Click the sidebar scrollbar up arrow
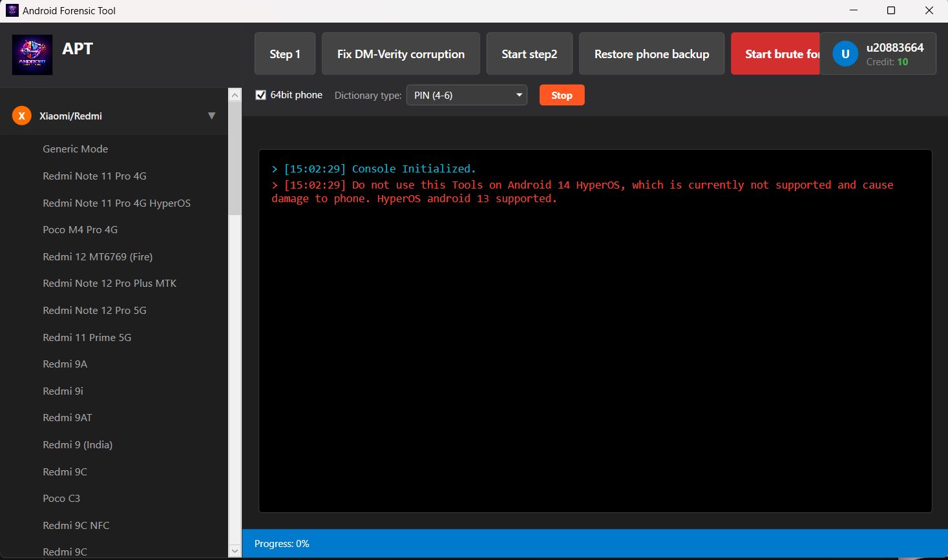948x560 pixels. tap(235, 95)
